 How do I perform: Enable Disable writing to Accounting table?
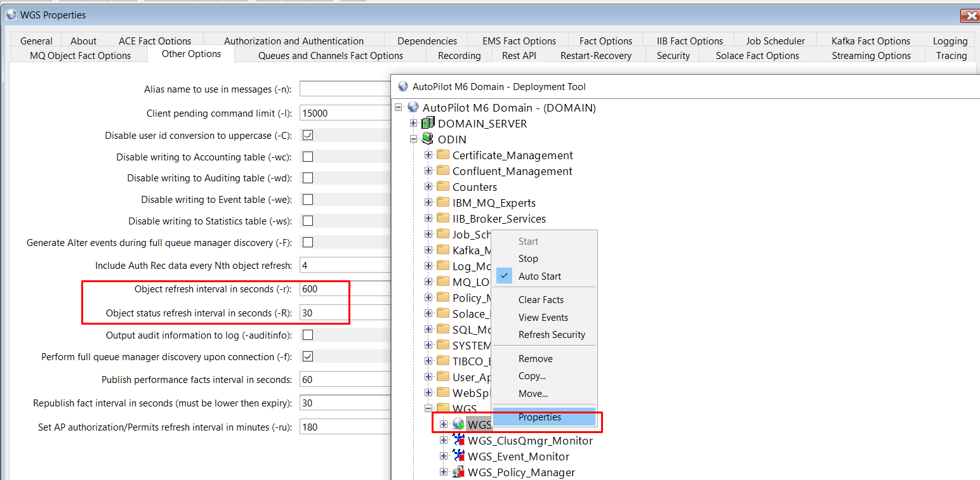(308, 157)
